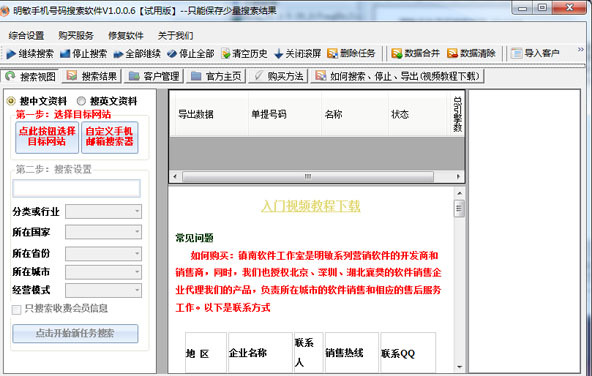
Task: Minimize the application window
Action: coord(522,8)
